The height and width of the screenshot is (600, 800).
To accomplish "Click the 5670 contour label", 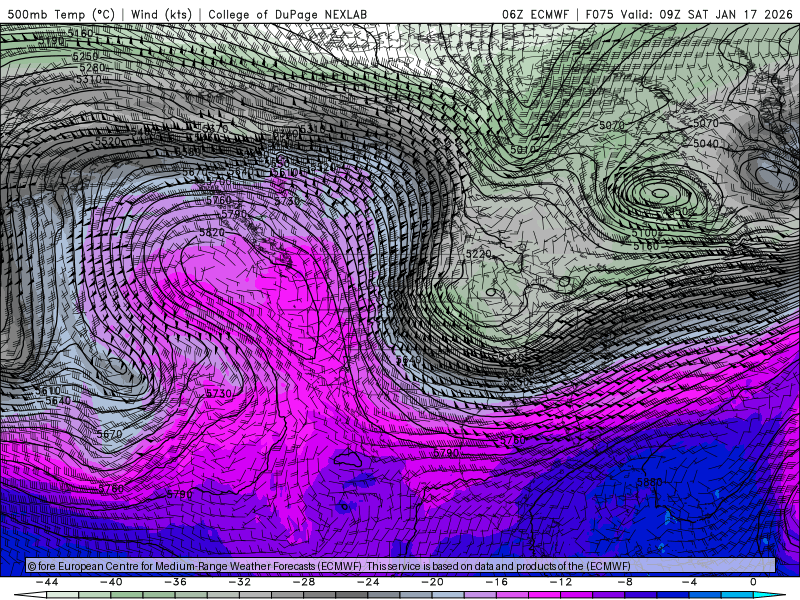I will point(109,434).
